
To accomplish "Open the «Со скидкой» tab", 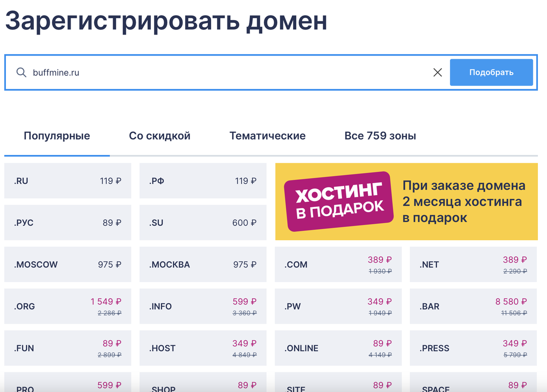I will (x=160, y=135).
